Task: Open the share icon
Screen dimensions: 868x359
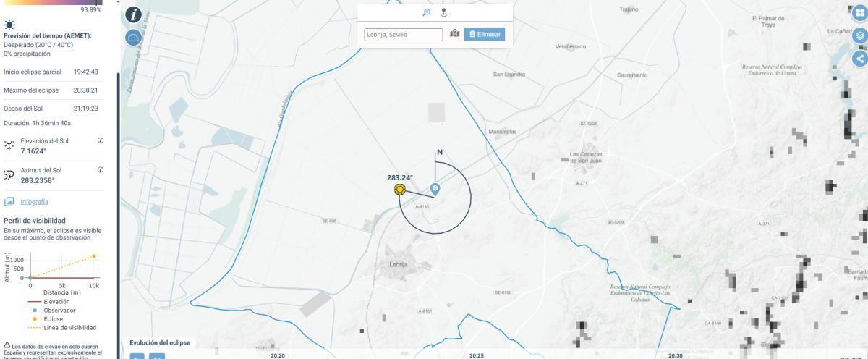Action: (860, 59)
